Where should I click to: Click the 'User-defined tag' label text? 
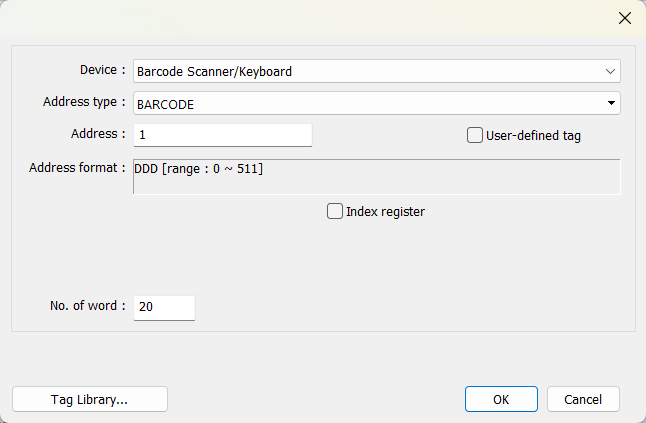tap(533, 135)
